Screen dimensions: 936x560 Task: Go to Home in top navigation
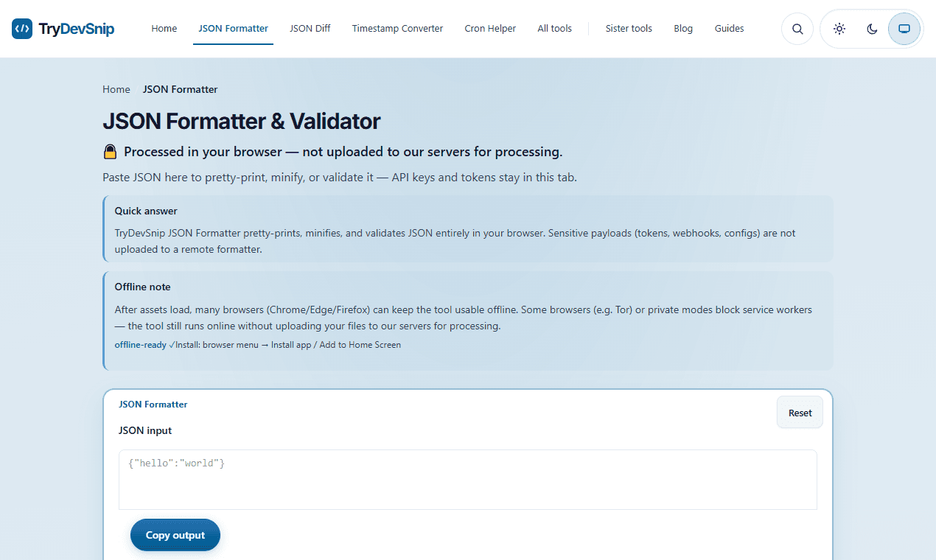tap(164, 29)
